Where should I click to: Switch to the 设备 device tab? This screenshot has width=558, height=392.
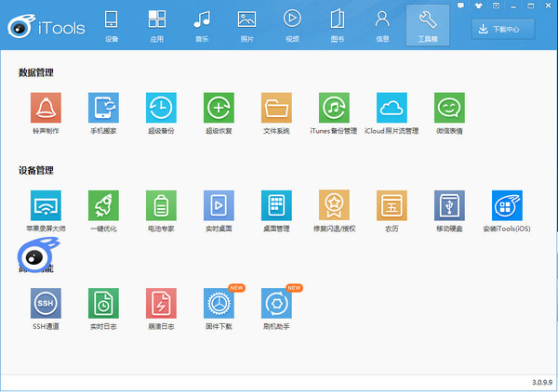click(112, 25)
